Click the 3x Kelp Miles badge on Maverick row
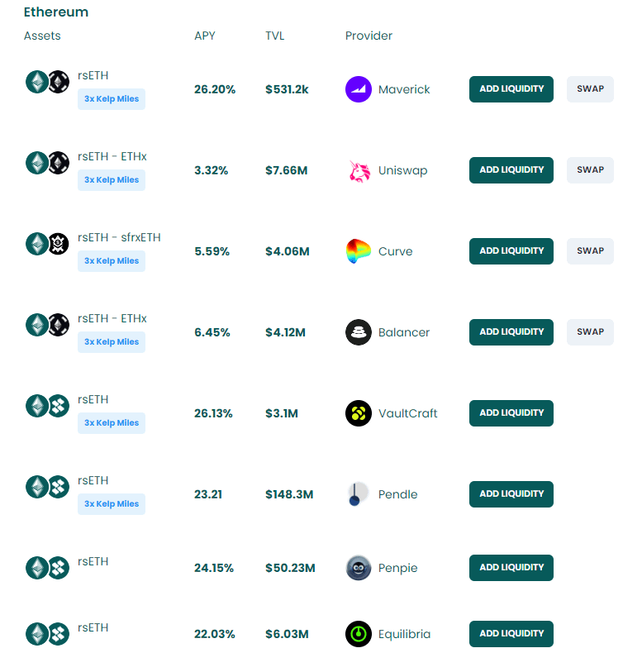Screen dimensions: 642x672 tap(112, 99)
